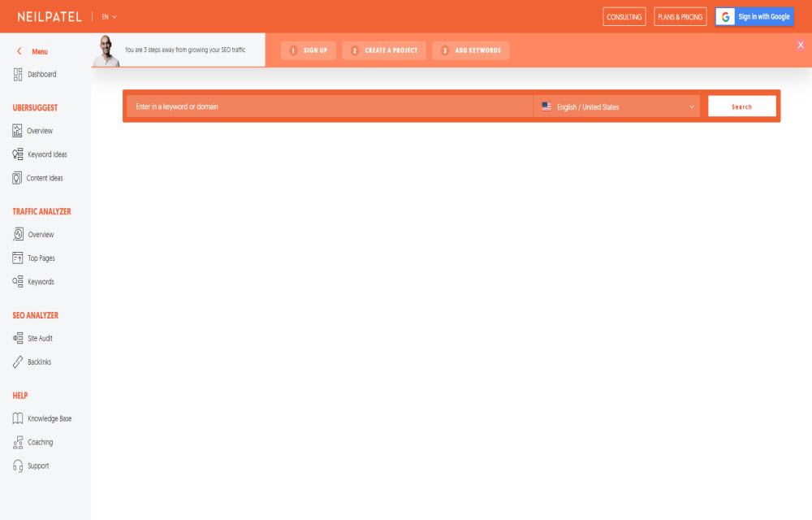
Task: Click the Plans & Pricing button
Action: pos(680,17)
